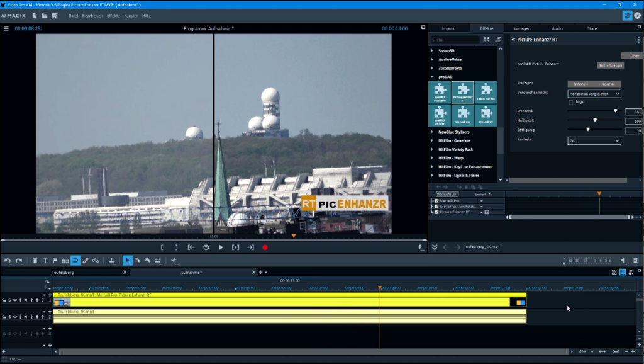Viewport: 644px width, 364px height.
Task: Adjust the Sättigung slider handle
Action: click(588, 130)
